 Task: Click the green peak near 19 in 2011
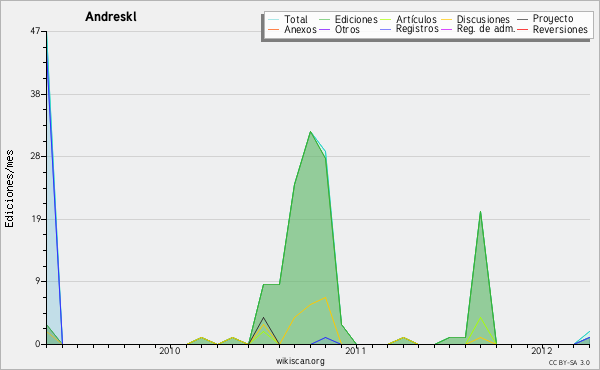pyautogui.click(x=480, y=212)
